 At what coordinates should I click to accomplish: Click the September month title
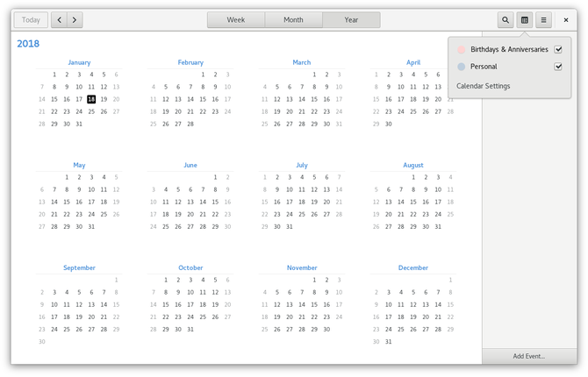tap(79, 267)
